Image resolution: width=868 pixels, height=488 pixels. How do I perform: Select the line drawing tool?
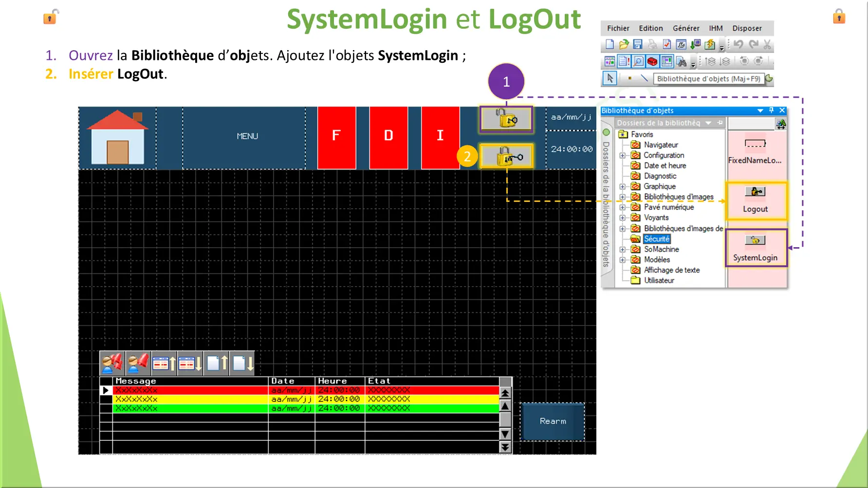[x=644, y=78]
